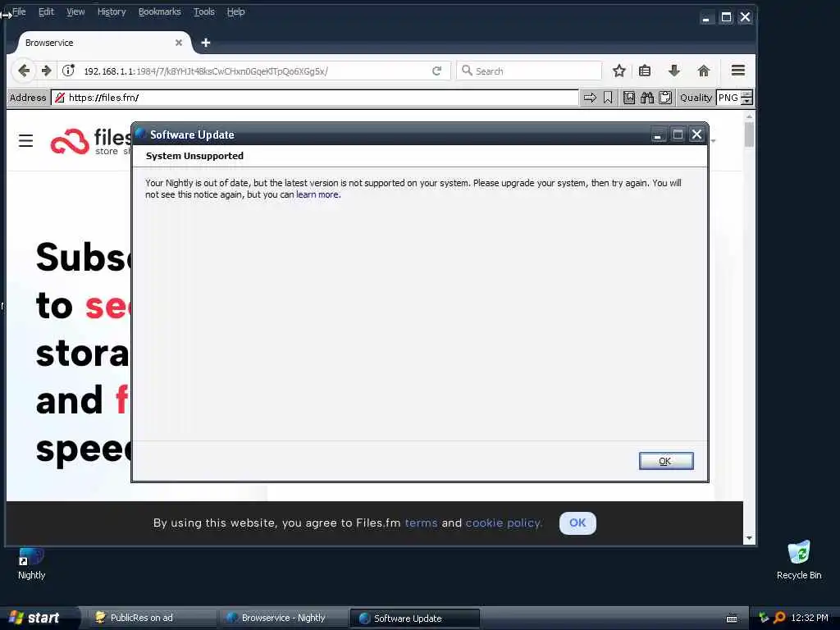Click the search tray icon near clock
Image resolution: width=840 pixels, height=630 pixels.
779,618
